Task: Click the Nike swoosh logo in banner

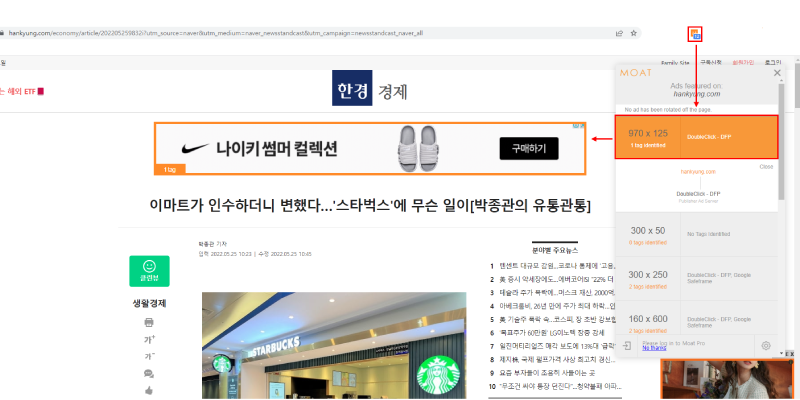Action: click(195, 148)
